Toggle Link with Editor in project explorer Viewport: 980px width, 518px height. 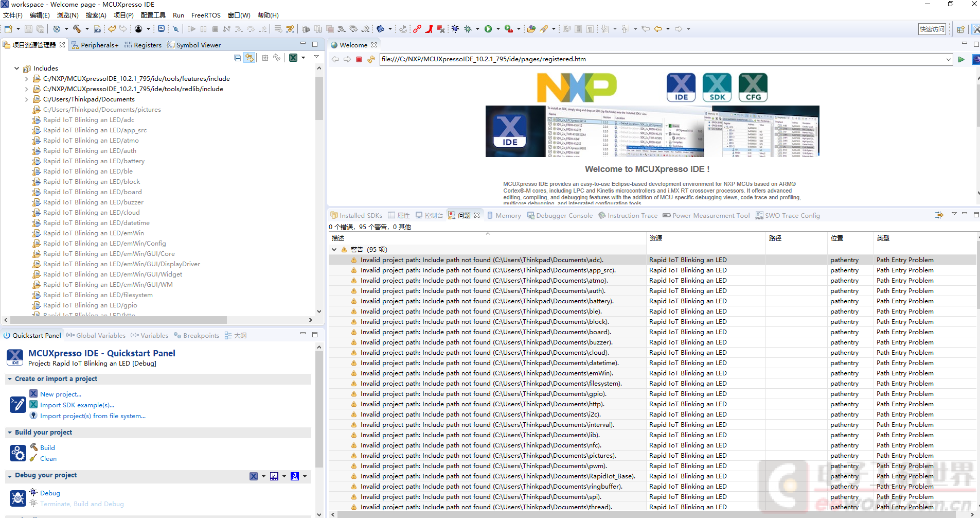coord(250,58)
